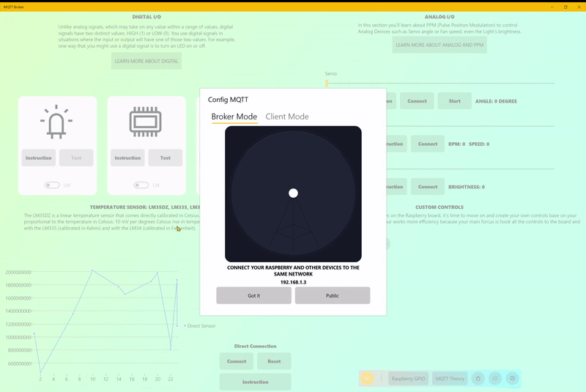
Task: Switch to the Broker Mode tab
Action: [x=234, y=117]
